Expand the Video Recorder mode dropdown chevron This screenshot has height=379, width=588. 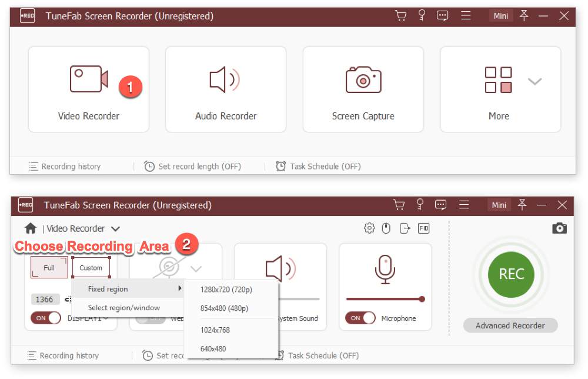click(x=116, y=229)
